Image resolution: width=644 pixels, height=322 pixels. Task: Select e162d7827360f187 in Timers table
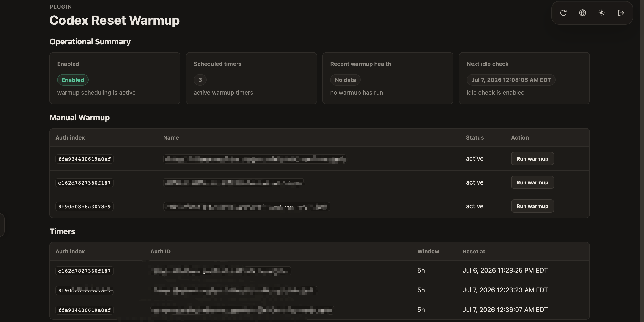pyautogui.click(x=84, y=271)
